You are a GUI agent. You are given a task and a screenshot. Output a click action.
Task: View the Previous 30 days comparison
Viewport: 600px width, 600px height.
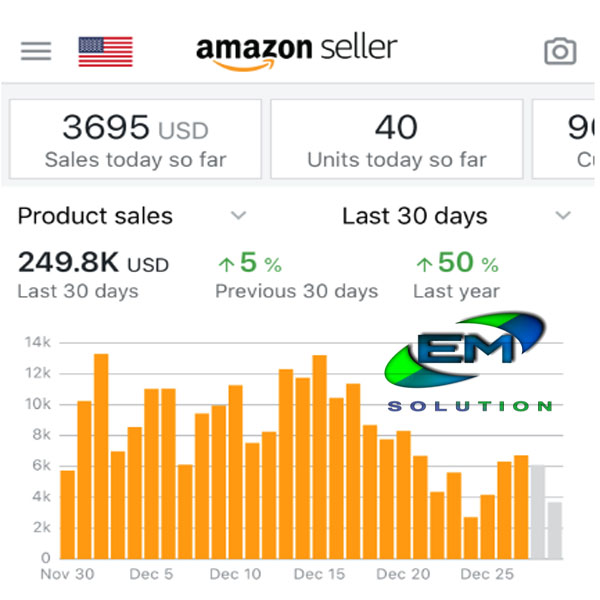coord(296,291)
